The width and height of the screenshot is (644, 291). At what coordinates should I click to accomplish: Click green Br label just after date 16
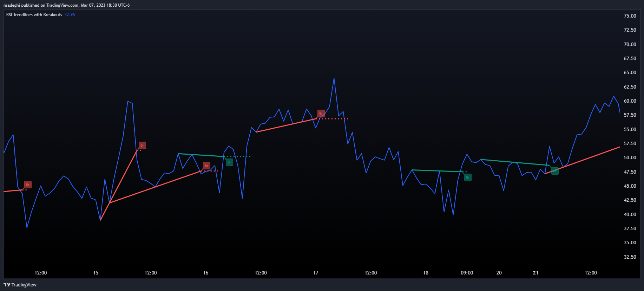click(229, 162)
